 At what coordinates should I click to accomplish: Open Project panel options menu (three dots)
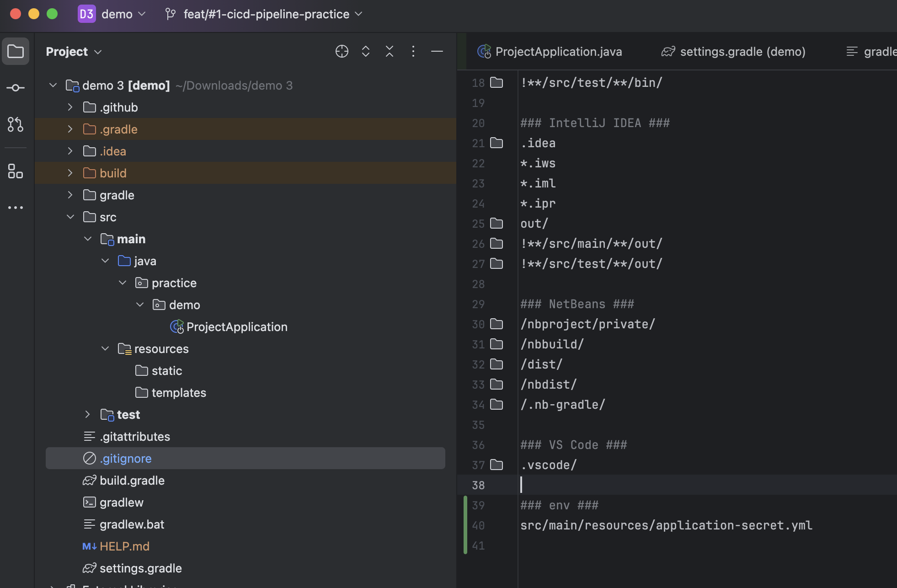[x=413, y=51]
